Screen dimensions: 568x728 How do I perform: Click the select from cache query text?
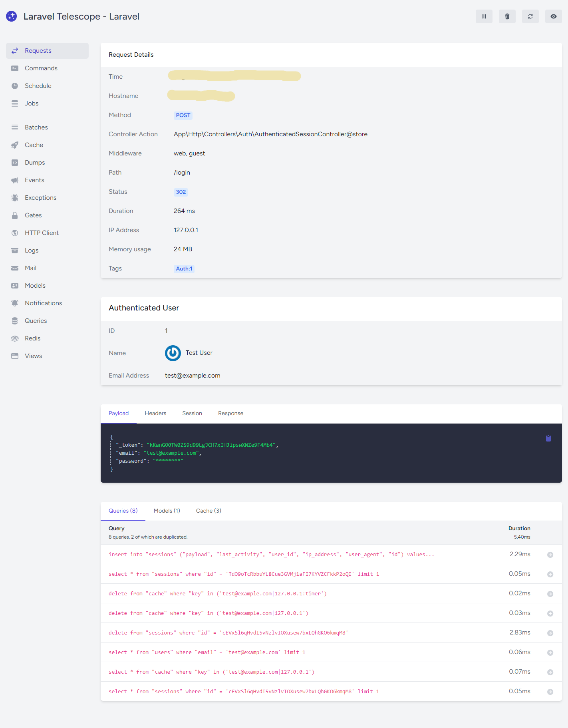pos(211,672)
